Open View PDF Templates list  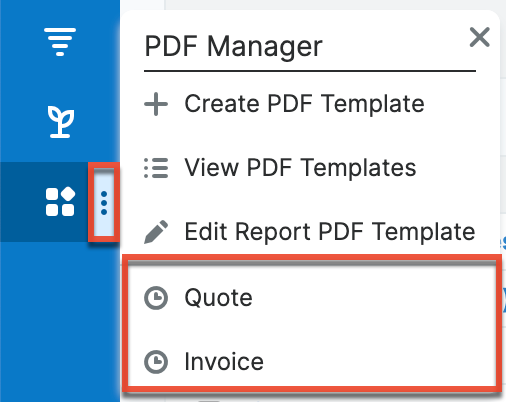(x=300, y=167)
